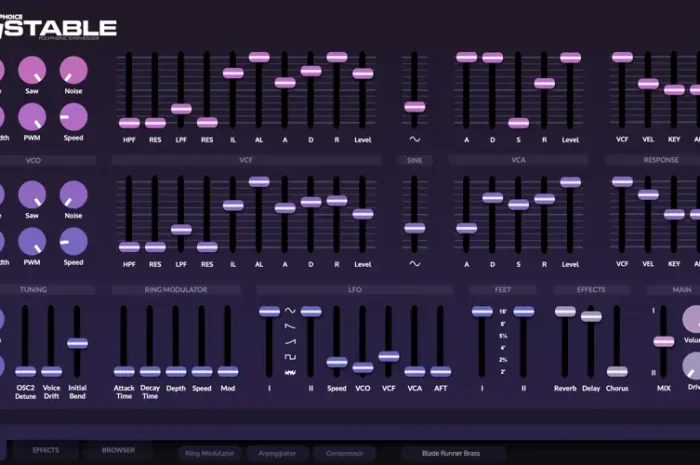This screenshot has width=700, height=465.
Task: Select the sawtooth waveform icon in LFO
Action: (x=290, y=326)
